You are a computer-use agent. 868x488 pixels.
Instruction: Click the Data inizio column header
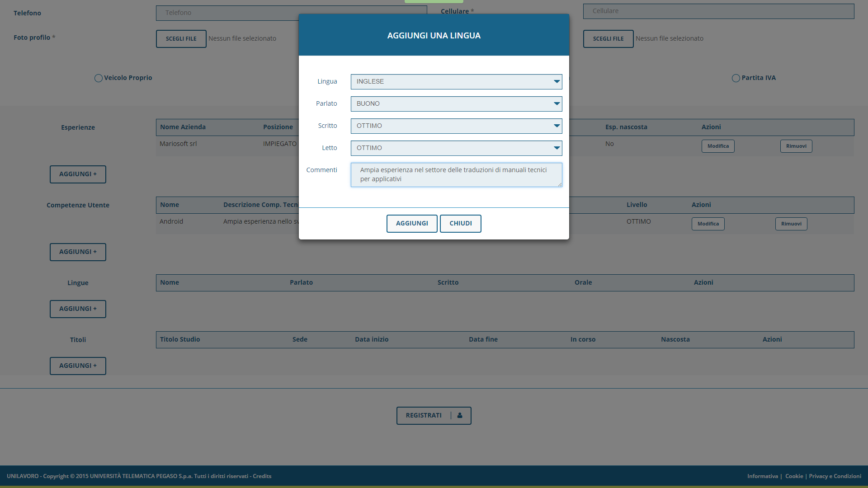coord(372,339)
